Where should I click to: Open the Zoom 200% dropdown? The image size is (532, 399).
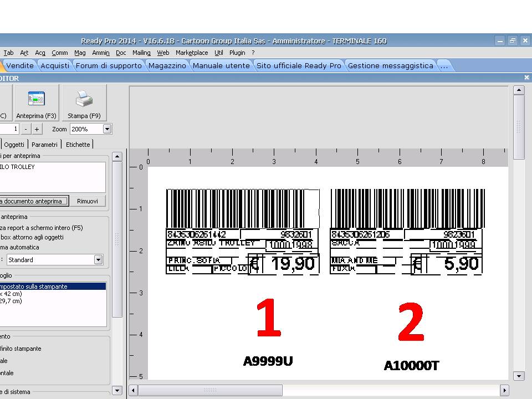click(x=107, y=129)
